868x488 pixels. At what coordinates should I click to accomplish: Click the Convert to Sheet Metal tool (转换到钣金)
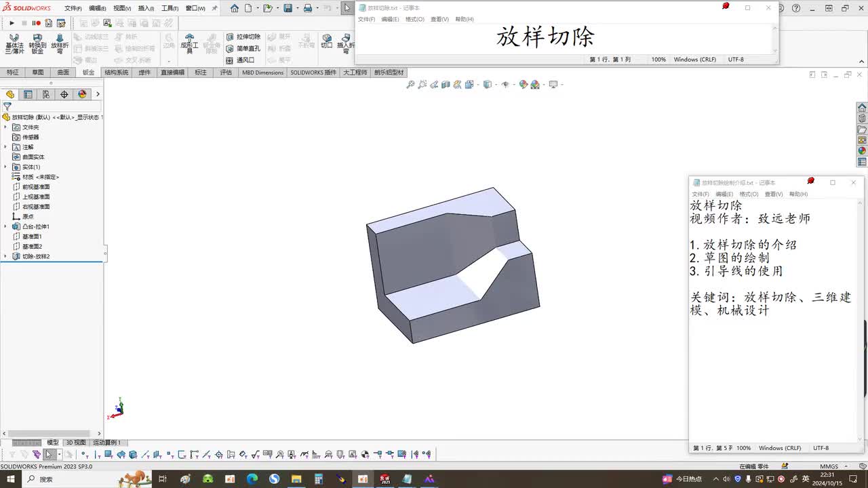(37, 44)
